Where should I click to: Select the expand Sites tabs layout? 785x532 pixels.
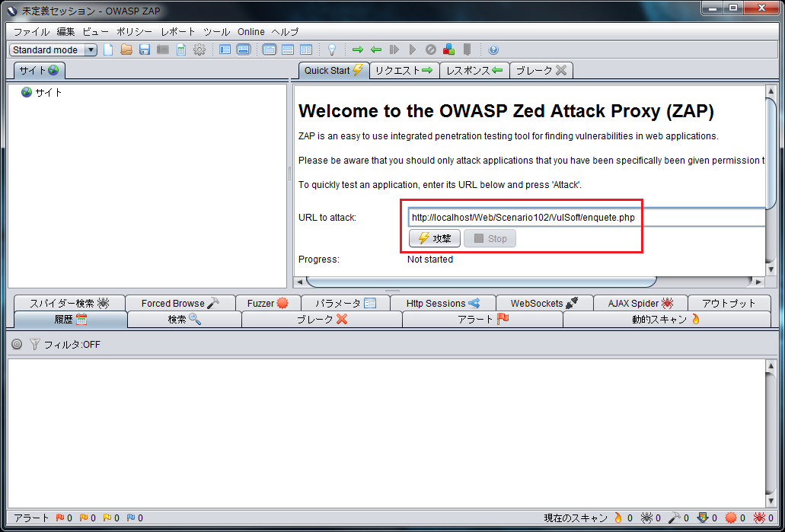point(270,49)
